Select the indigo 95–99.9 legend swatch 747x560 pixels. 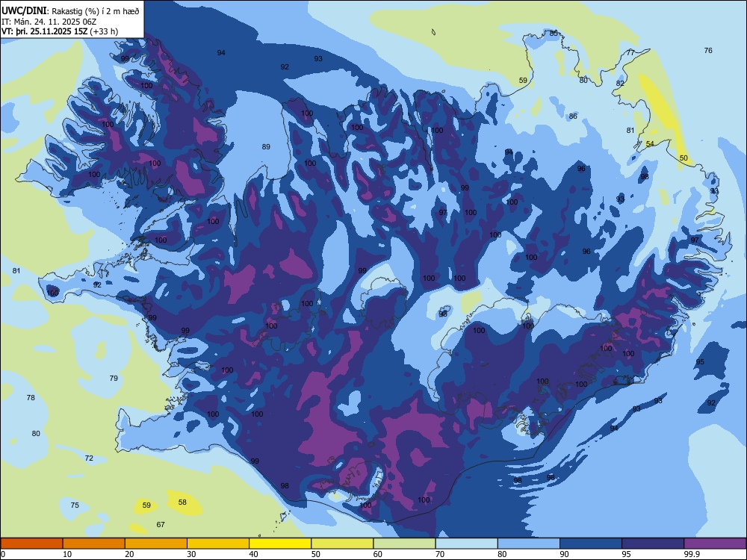point(653,544)
